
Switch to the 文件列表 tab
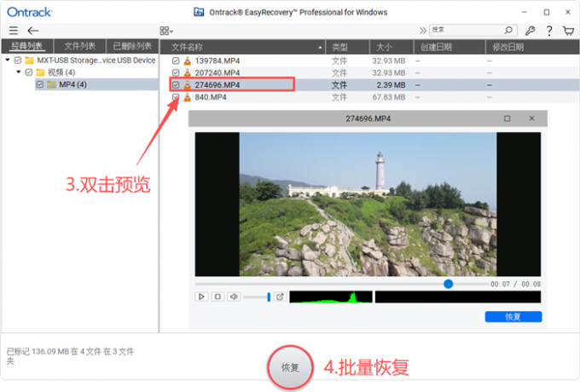click(x=80, y=47)
